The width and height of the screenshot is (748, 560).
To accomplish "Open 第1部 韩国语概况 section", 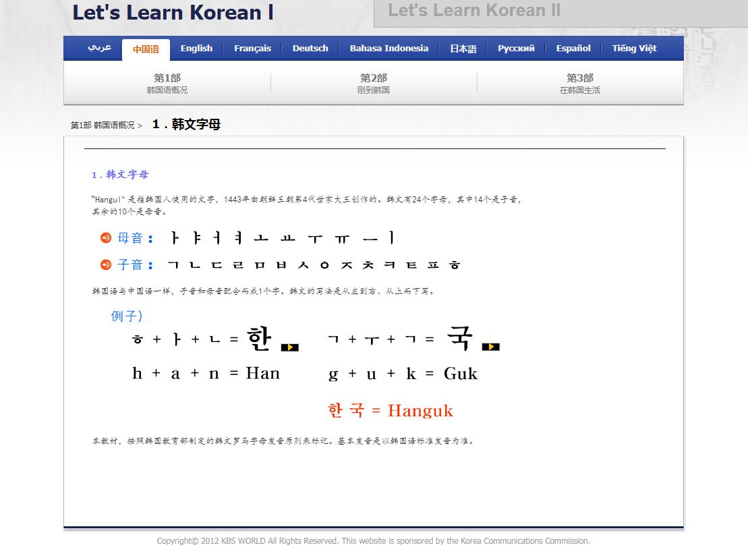I will [x=165, y=82].
